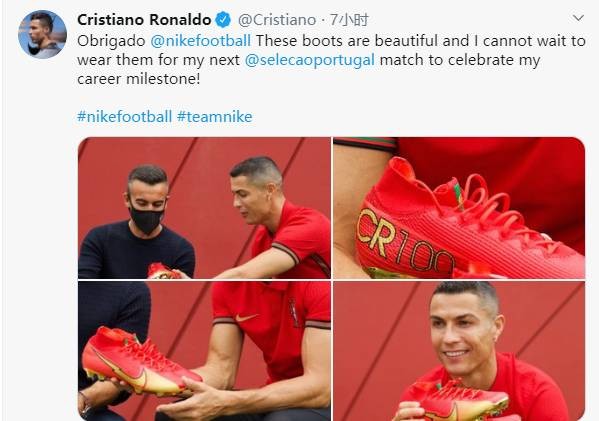Open photo of boot held in hands
599x421 pixels.
204,351
